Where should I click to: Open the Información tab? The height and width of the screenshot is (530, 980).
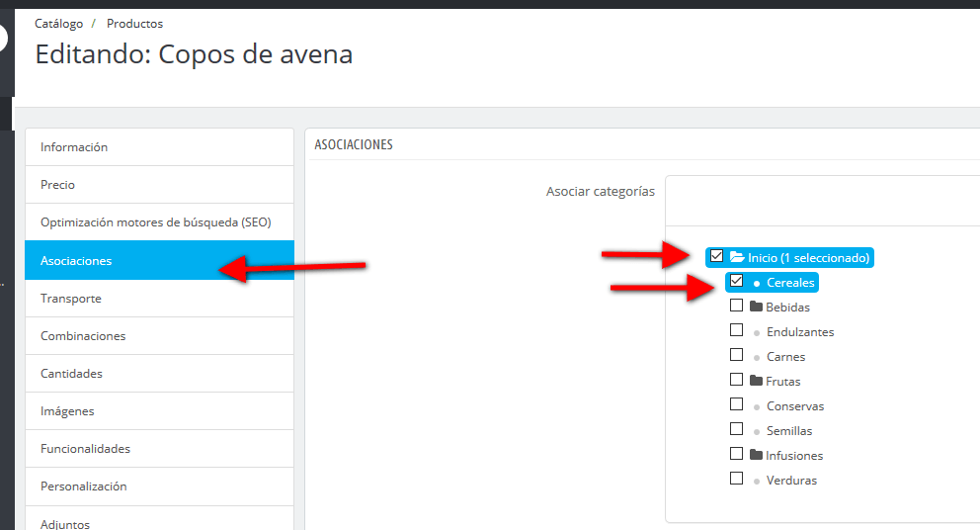click(x=159, y=147)
